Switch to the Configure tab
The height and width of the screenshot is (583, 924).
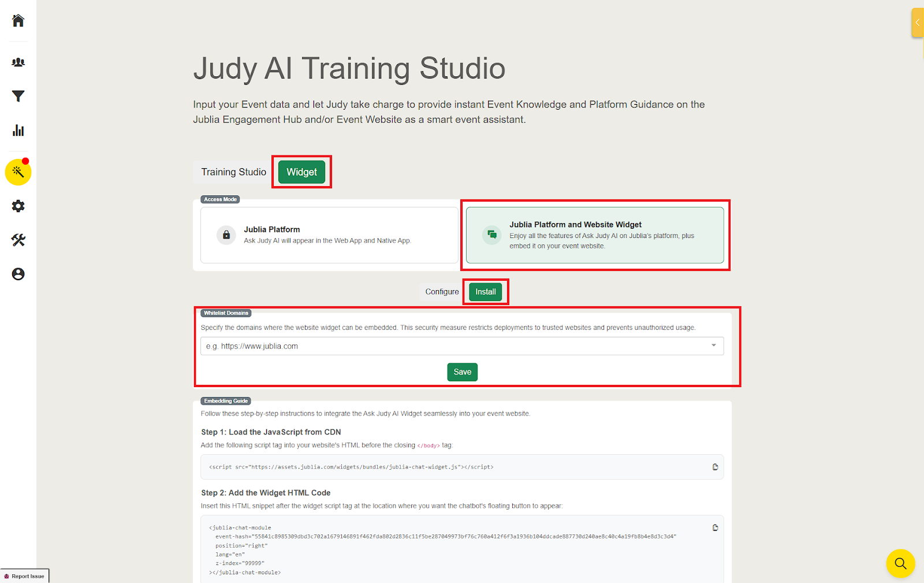pyautogui.click(x=442, y=292)
